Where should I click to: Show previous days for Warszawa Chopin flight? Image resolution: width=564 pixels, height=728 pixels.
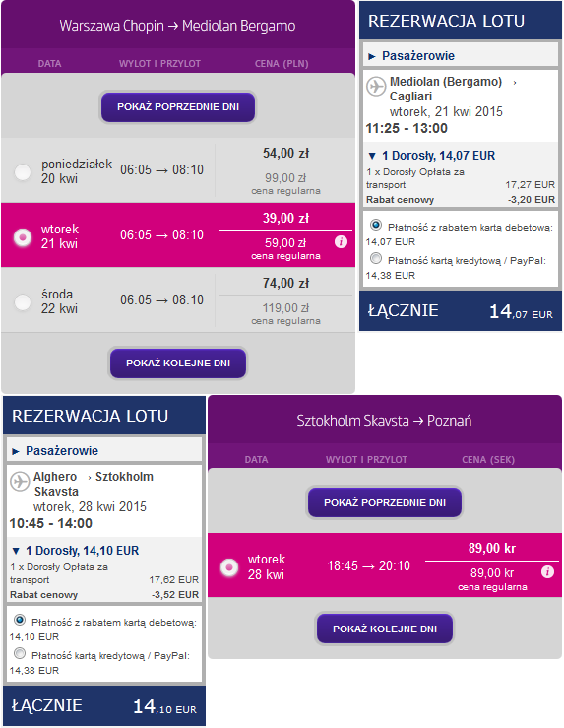(x=178, y=106)
